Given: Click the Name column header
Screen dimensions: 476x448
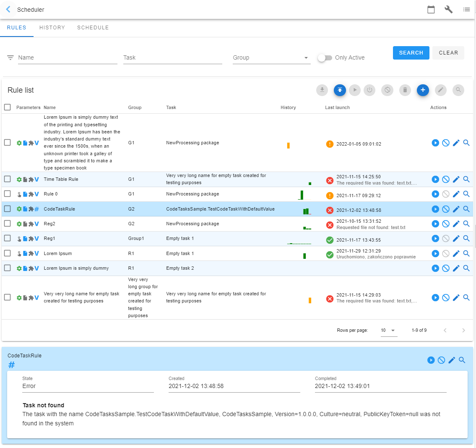Looking at the screenshot, I should (49, 107).
